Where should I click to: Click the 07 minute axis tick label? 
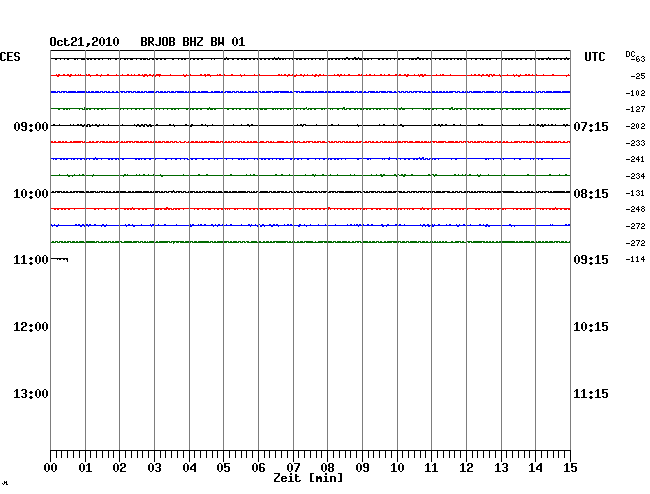coord(293,468)
